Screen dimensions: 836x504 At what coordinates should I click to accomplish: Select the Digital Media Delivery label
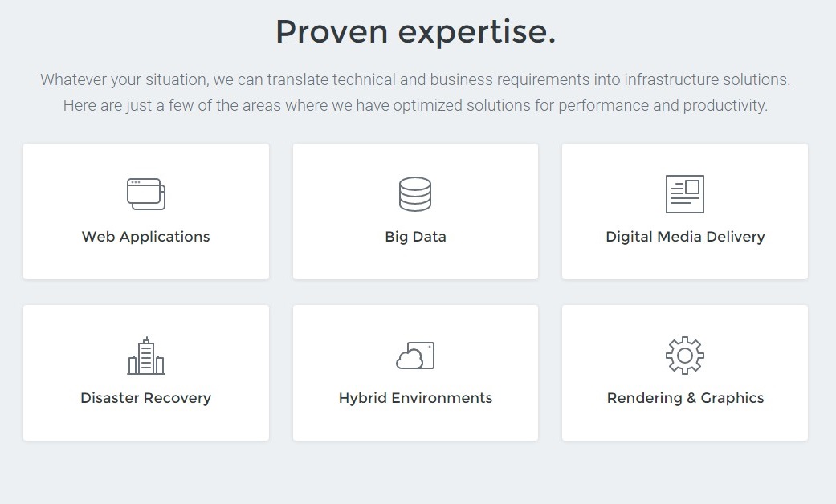click(x=685, y=237)
